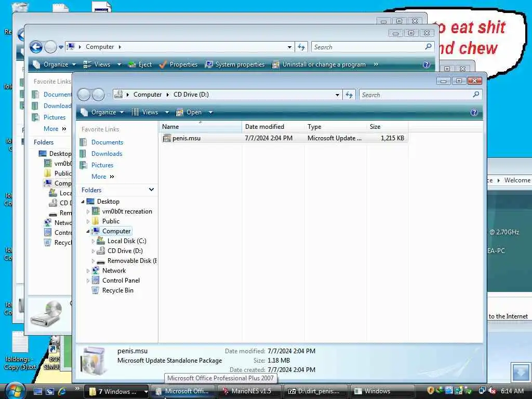Click the help icon in CD Drive window
Image resolution: width=532 pixels, height=399 pixels.
(474, 112)
